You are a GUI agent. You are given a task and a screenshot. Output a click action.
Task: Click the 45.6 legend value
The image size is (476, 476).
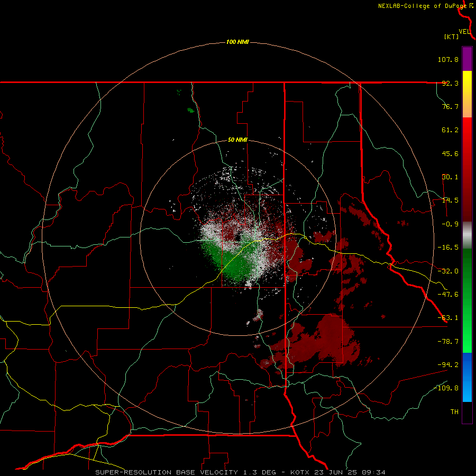point(450,153)
